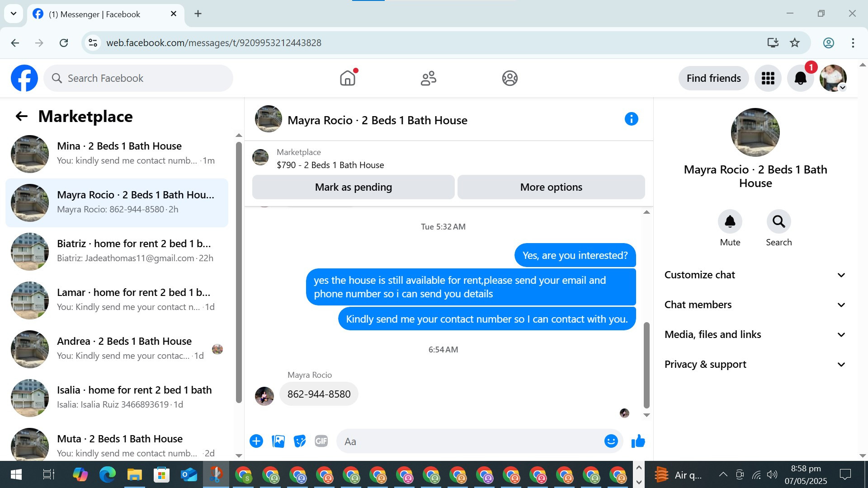Search within the conversation
The image size is (868, 488).
tap(778, 222)
